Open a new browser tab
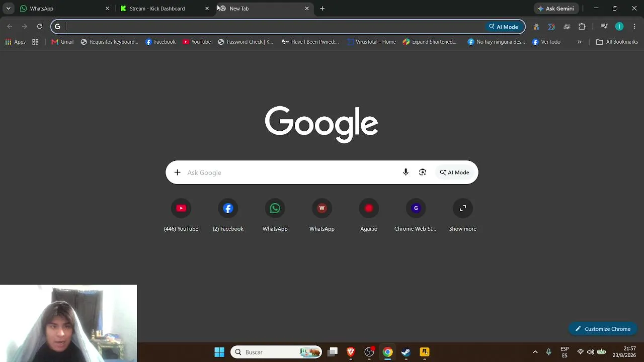The height and width of the screenshot is (362, 644). pos(323,9)
